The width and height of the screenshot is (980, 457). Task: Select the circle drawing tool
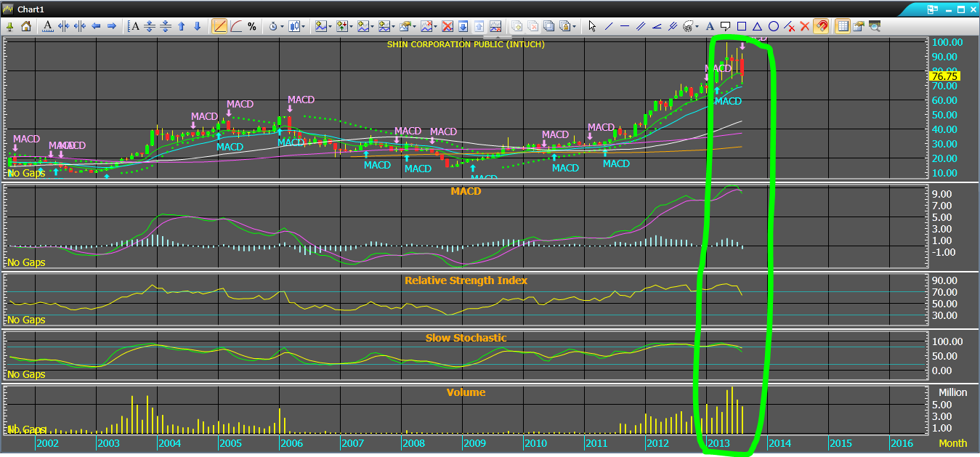pos(774,26)
